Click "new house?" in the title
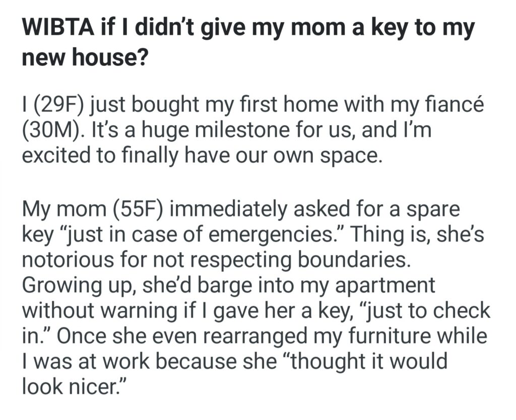The image size is (516, 420). pos(84,59)
